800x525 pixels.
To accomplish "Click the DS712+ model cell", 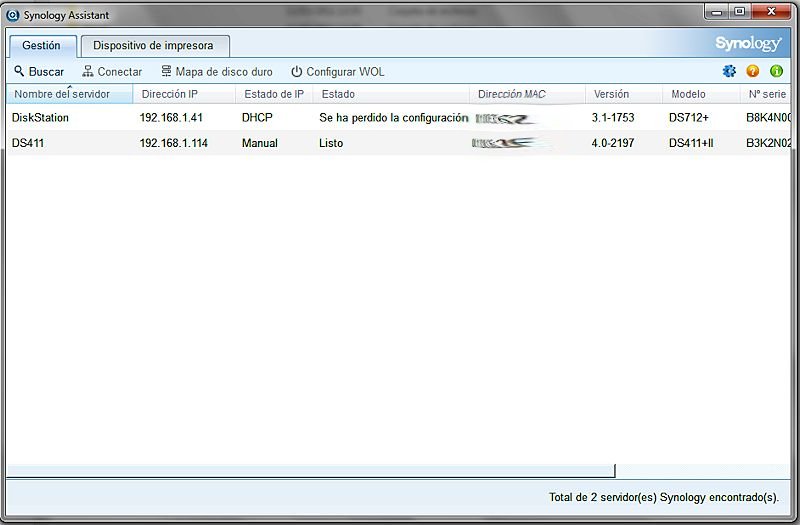I will coord(689,118).
